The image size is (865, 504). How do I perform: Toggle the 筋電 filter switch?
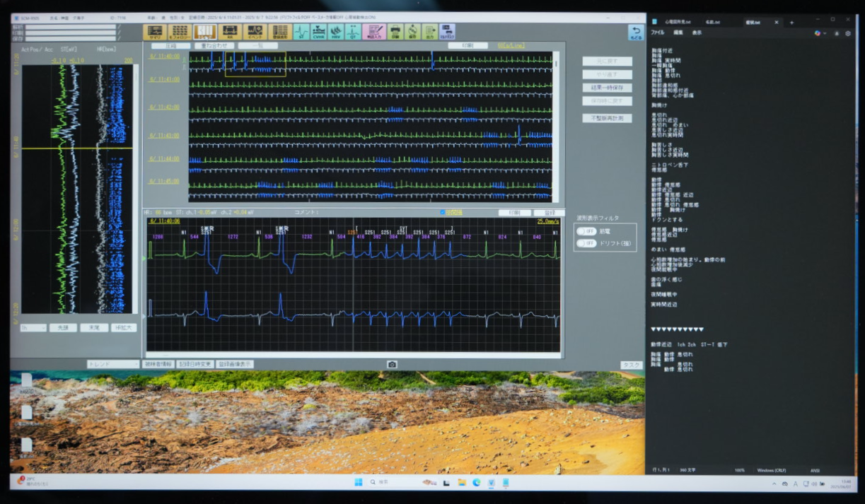click(x=586, y=231)
